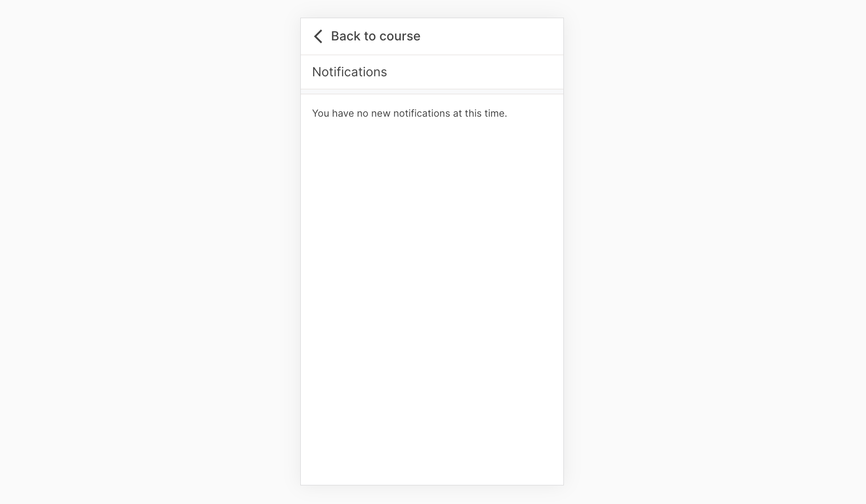Click the back chevron arrow icon
This screenshot has width=866, height=504.
pyautogui.click(x=318, y=36)
